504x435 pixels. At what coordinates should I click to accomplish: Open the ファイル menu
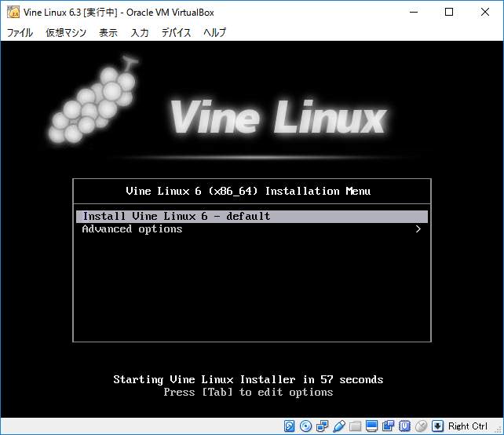click(20, 32)
